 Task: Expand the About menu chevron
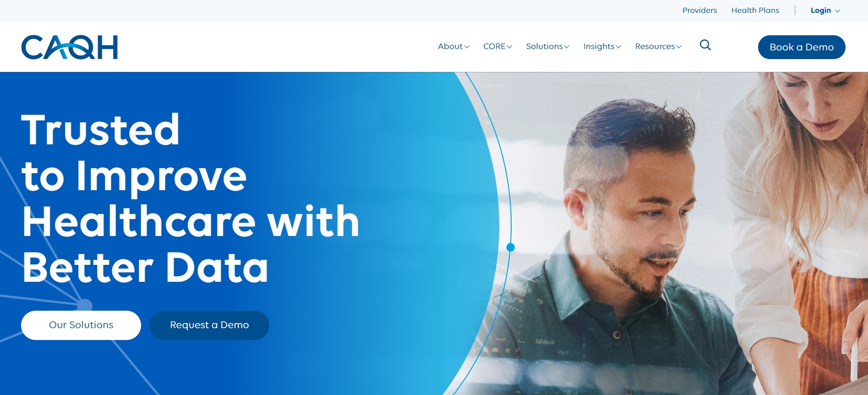pos(467,47)
